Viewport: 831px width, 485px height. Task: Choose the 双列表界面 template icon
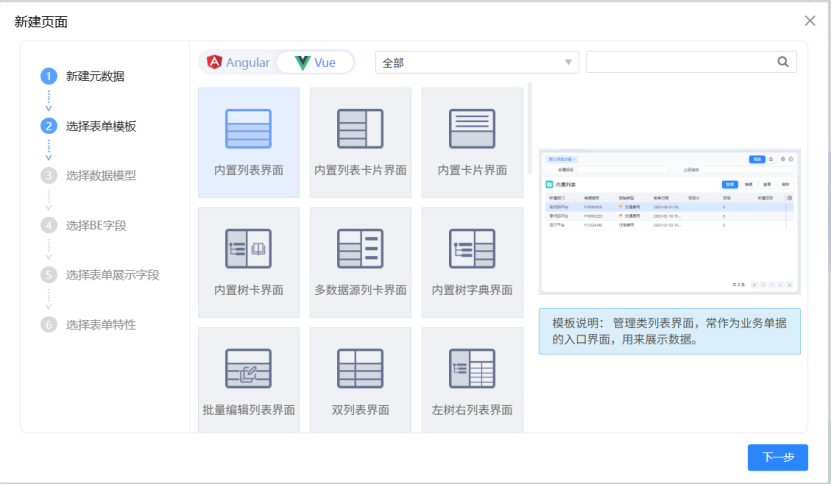click(360, 368)
